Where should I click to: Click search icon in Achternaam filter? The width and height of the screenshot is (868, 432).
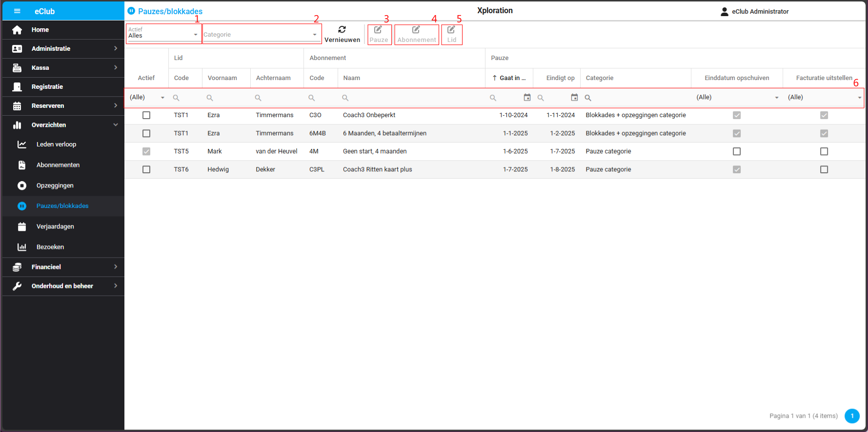coord(258,98)
